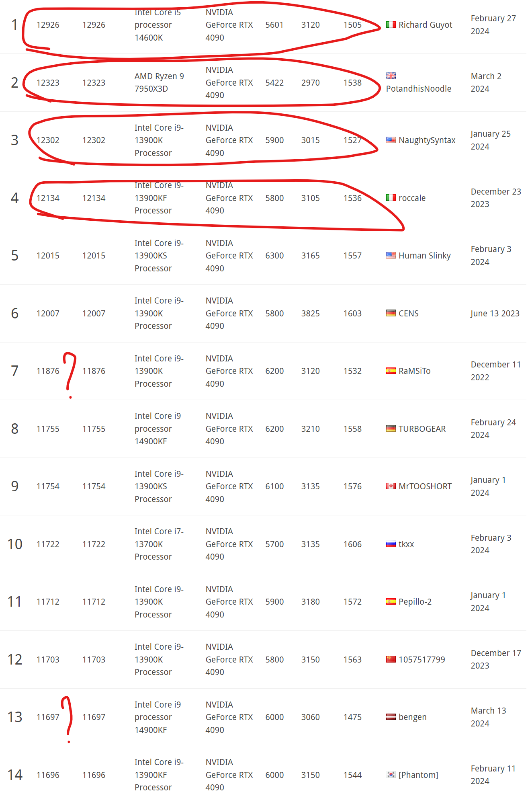Viewport: 532px width, 794px height.
Task: Open the TURBOGEAR username link
Action: click(422, 429)
